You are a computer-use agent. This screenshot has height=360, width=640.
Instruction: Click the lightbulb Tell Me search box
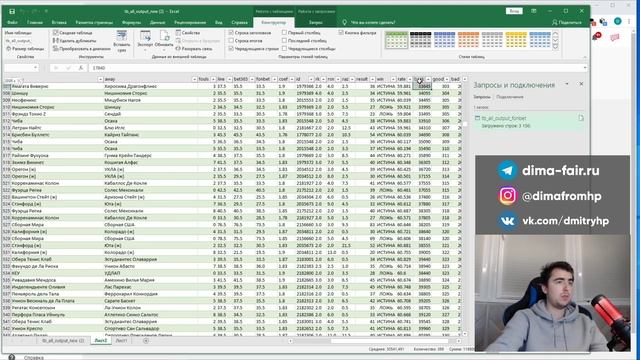click(x=369, y=22)
